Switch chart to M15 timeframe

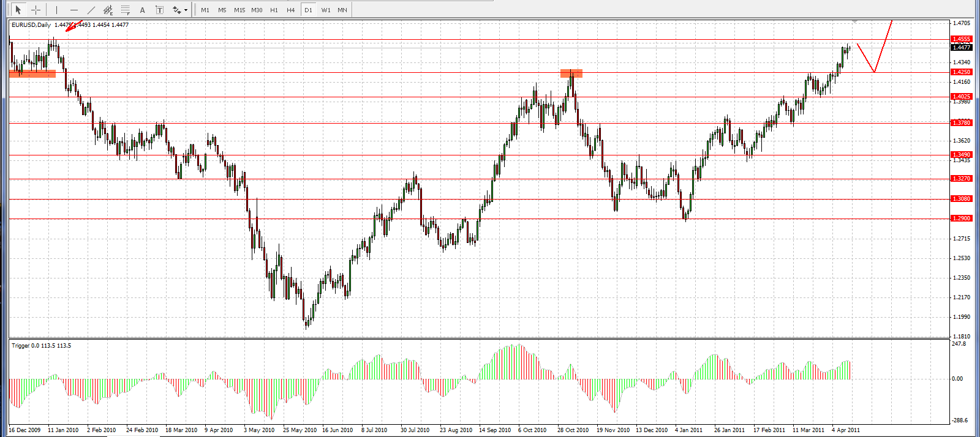pos(239,10)
